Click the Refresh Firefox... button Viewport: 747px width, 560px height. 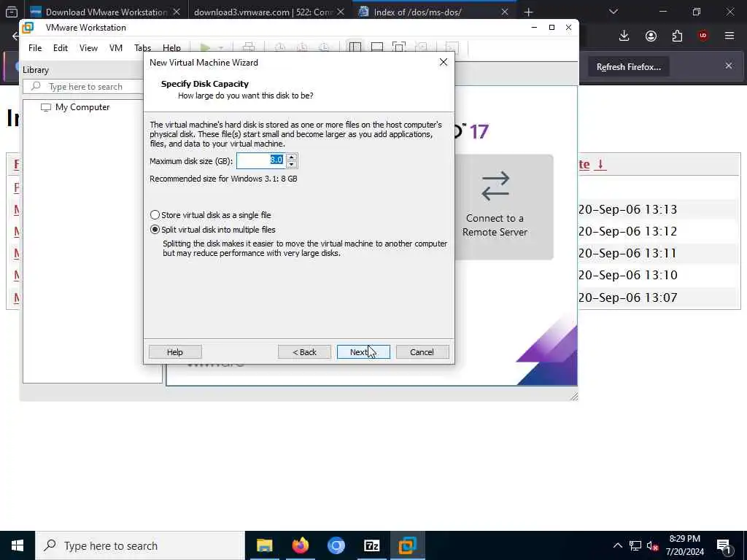pyautogui.click(x=628, y=66)
